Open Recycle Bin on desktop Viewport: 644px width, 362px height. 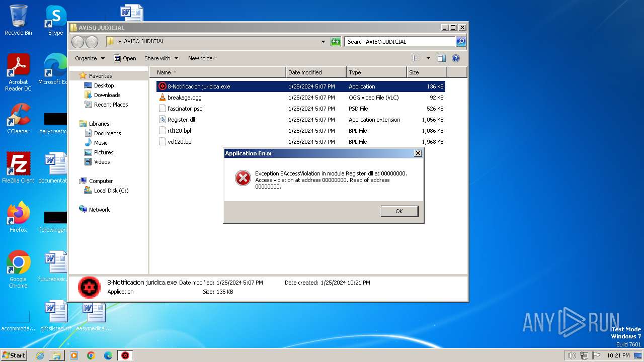18,20
